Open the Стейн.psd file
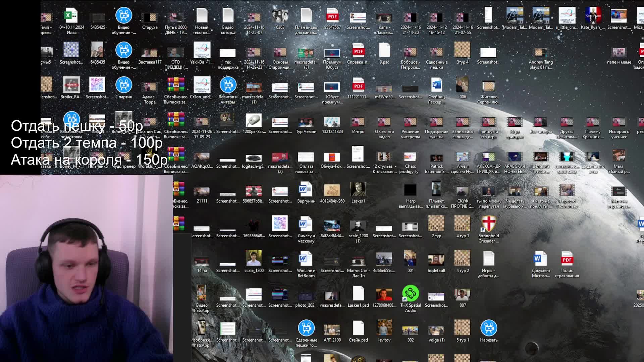Screen dimensions: 644x362 pos(358,328)
